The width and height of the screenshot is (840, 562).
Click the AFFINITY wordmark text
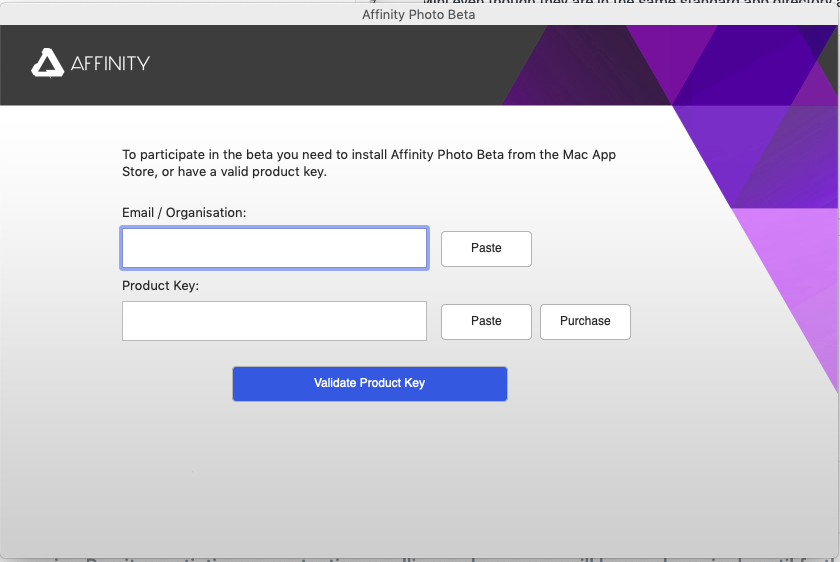[110, 64]
